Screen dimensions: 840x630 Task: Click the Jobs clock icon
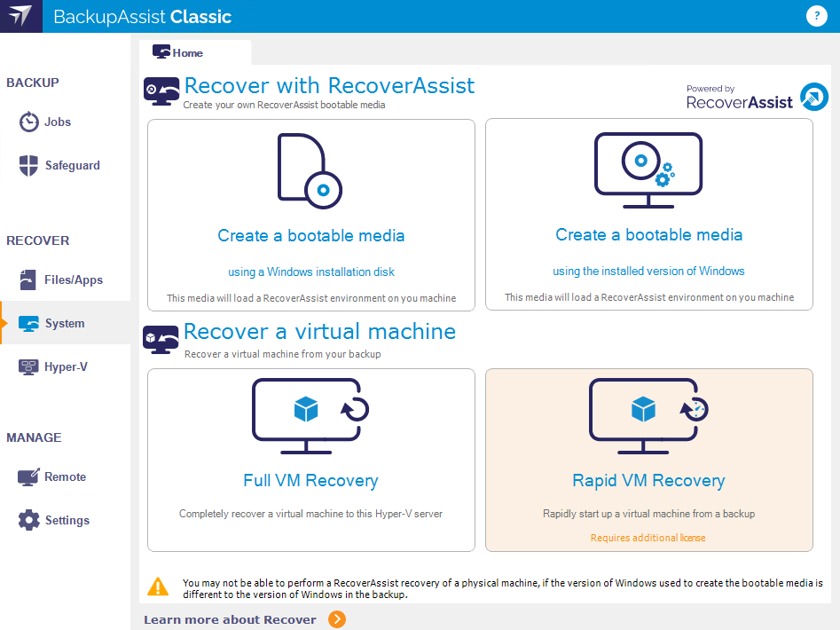[29, 122]
